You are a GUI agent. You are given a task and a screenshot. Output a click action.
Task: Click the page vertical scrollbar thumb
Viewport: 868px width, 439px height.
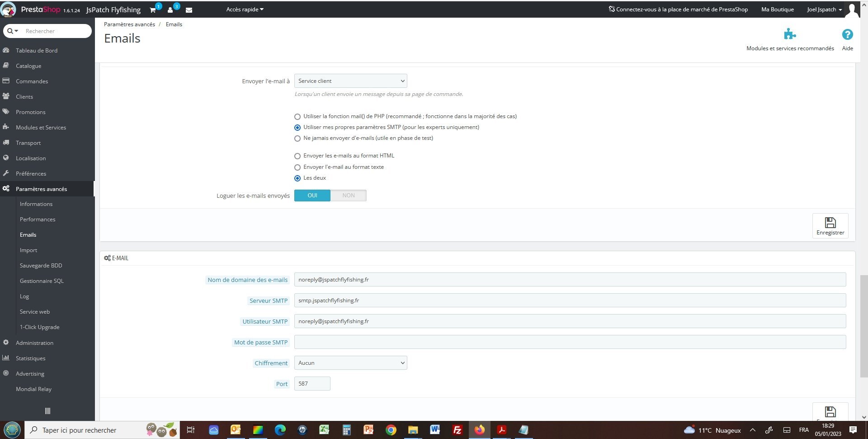coord(863,326)
